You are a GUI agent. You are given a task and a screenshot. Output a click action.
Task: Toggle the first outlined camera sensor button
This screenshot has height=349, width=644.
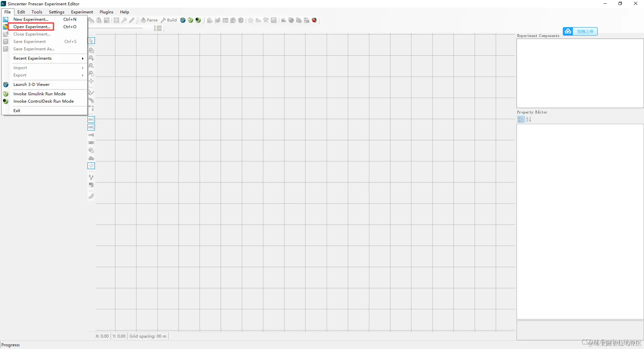click(91, 119)
